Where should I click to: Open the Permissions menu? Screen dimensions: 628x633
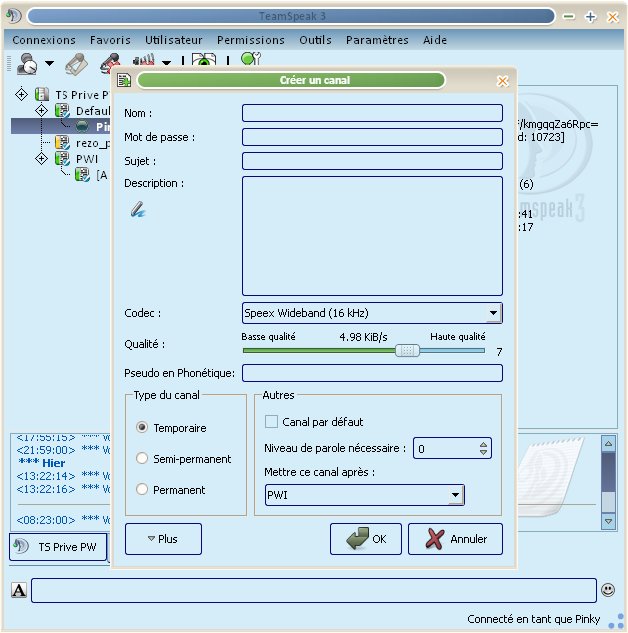point(250,40)
